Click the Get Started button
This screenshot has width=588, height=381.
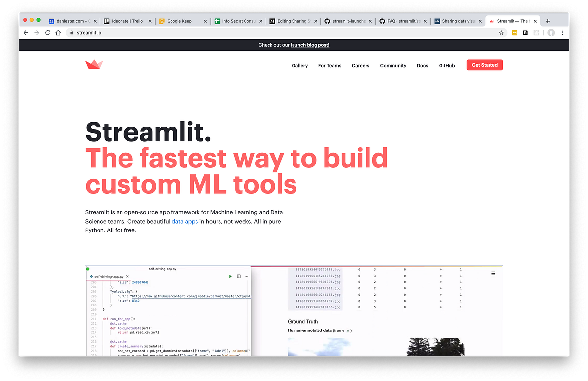click(x=485, y=65)
